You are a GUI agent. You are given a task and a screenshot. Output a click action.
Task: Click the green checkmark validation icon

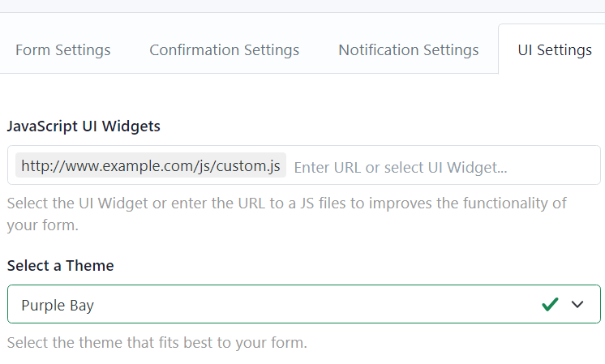pyautogui.click(x=550, y=305)
